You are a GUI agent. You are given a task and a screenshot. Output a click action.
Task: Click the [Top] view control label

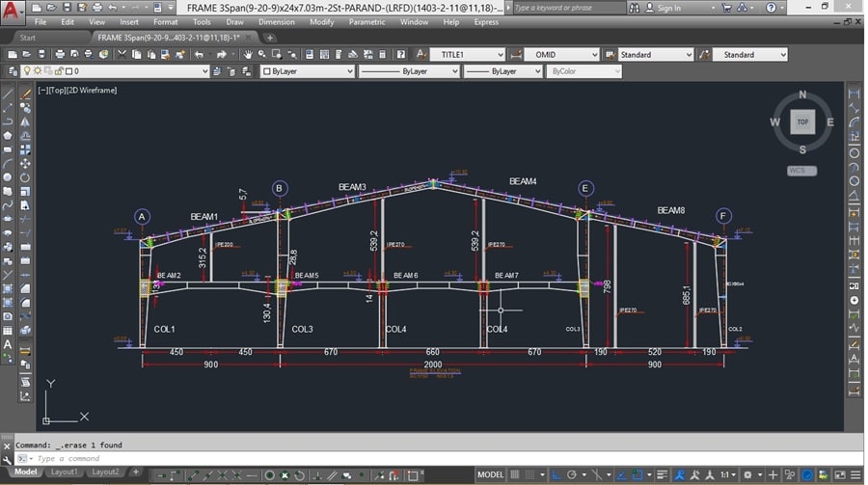(58, 91)
